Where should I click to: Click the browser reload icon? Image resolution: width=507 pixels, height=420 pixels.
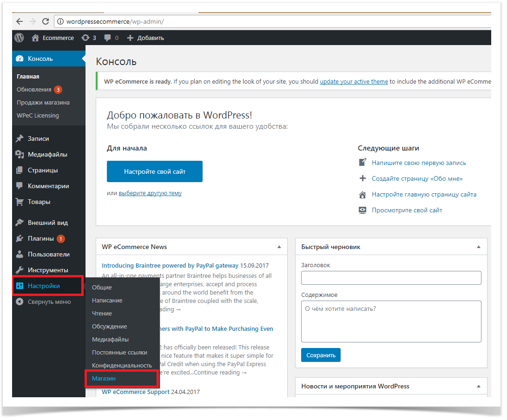click(46, 21)
